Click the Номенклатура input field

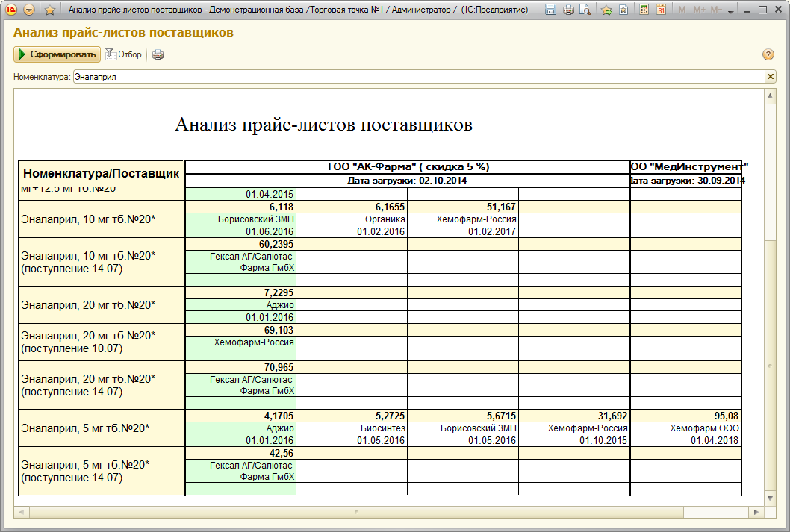418,76
